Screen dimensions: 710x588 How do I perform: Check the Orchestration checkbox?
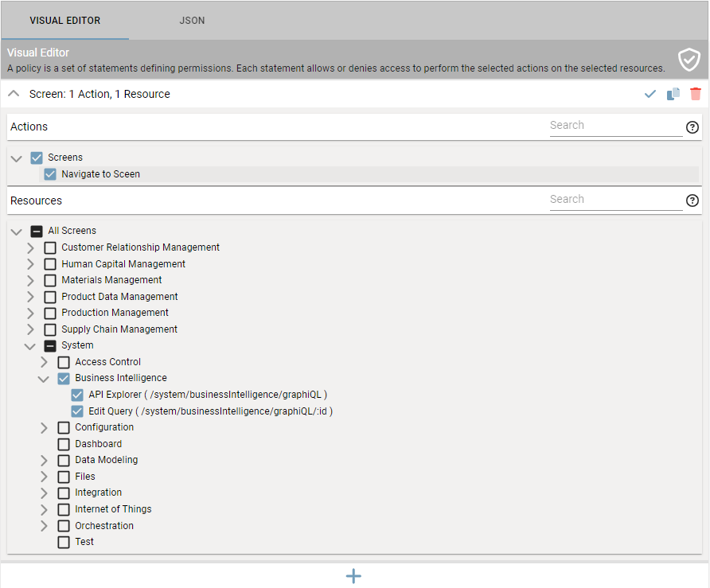64,526
